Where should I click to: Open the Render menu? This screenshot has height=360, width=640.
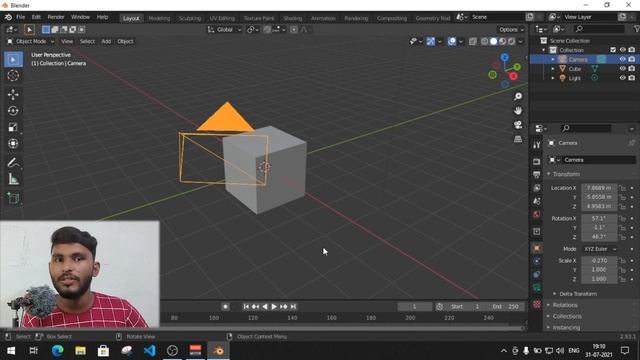(x=56, y=17)
